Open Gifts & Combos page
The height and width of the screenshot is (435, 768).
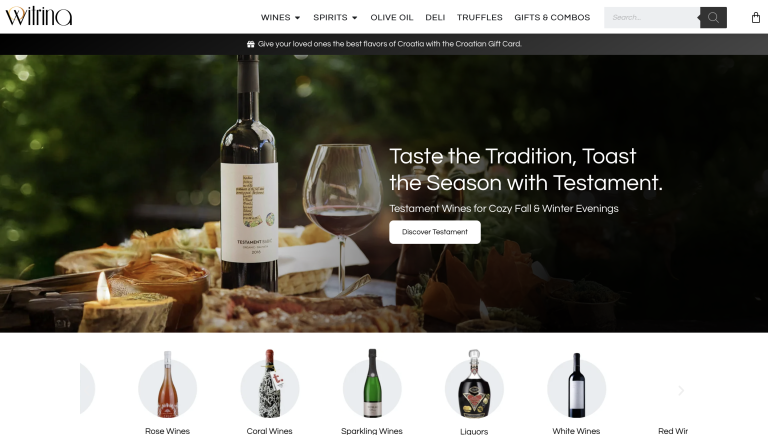click(x=552, y=18)
